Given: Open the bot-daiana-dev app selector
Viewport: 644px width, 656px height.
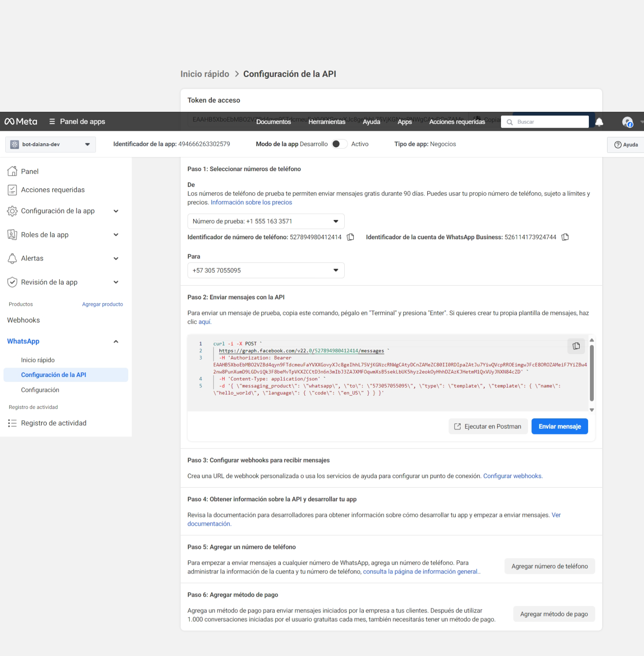Looking at the screenshot, I should [x=51, y=145].
